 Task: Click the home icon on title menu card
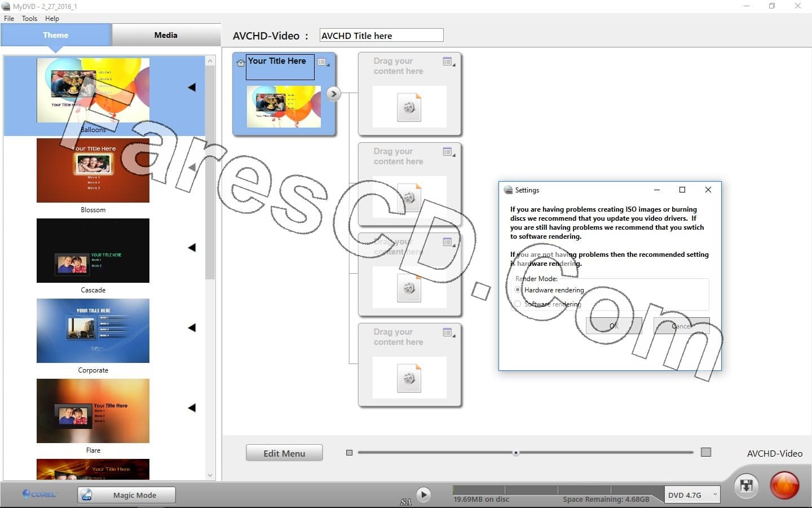[241, 63]
